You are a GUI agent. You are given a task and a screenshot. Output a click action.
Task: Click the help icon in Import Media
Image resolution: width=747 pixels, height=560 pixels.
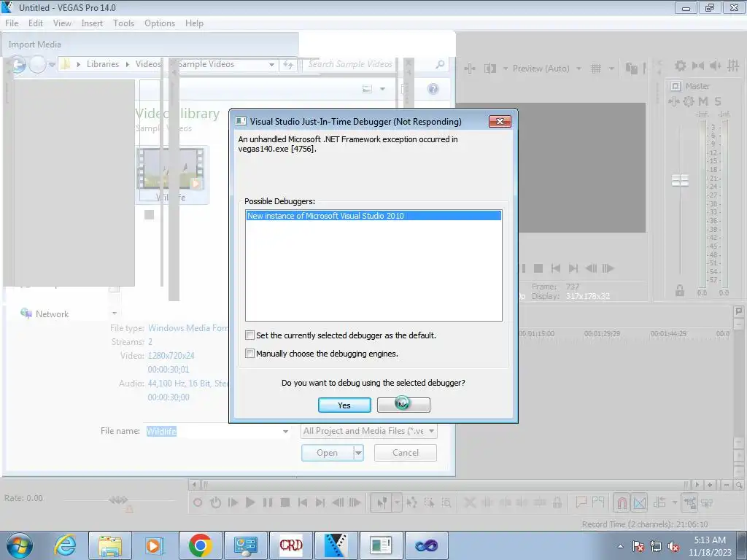(x=433, y=89)
